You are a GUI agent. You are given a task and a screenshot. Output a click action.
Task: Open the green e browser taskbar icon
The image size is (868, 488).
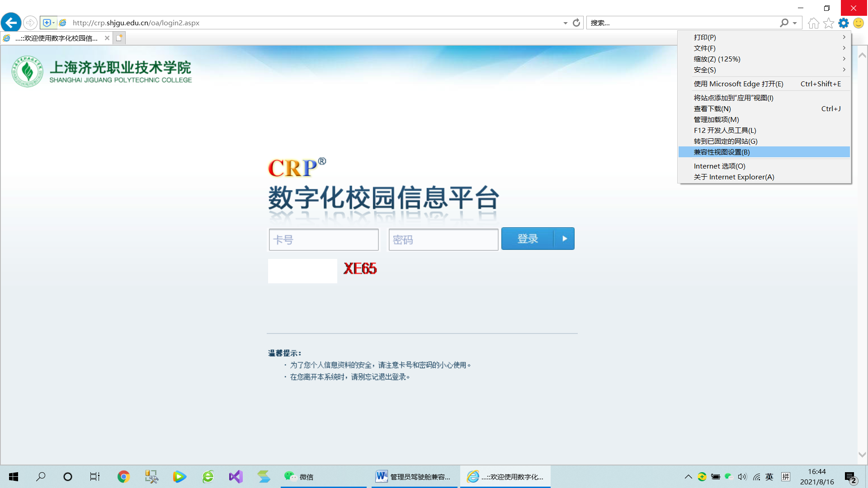pyautogui.click(x=208, y=477)
